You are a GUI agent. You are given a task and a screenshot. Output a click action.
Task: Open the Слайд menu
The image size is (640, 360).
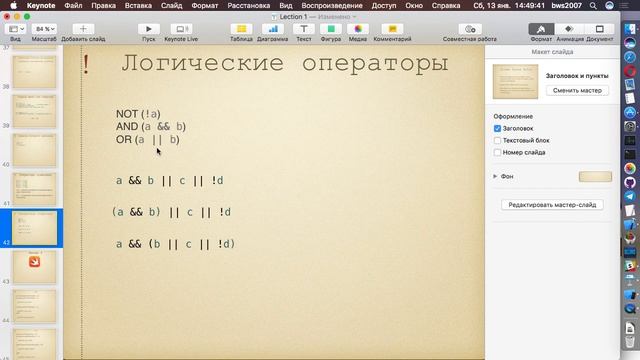(171, 6)
